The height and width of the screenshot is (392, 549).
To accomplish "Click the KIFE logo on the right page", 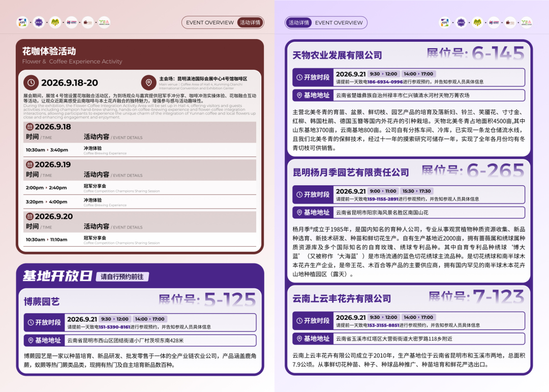I will [x=445, y=22].
